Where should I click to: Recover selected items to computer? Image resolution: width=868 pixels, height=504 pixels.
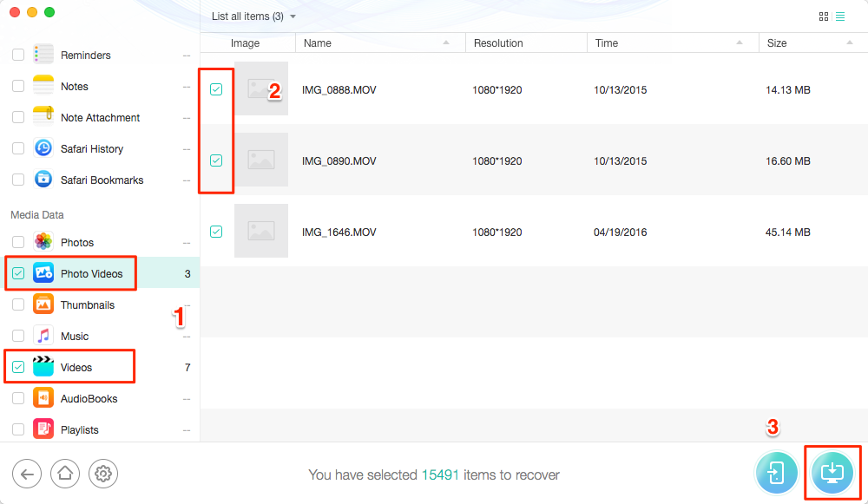(832, 473)
